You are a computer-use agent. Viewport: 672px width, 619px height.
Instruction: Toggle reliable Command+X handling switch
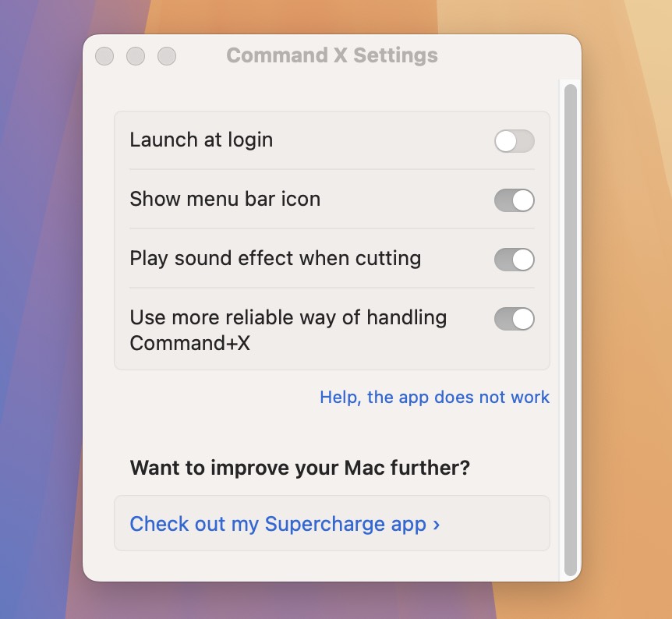pos(515,319)
